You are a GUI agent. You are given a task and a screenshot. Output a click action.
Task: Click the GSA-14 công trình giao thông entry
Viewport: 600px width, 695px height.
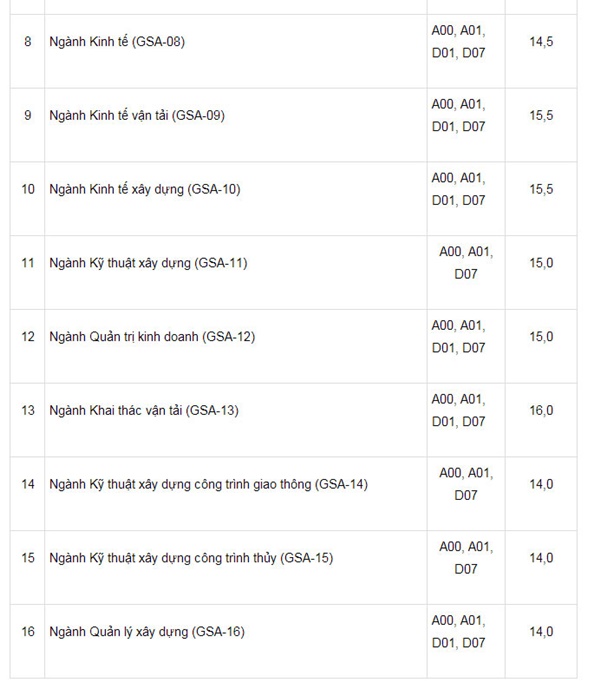tap(208, 484)
